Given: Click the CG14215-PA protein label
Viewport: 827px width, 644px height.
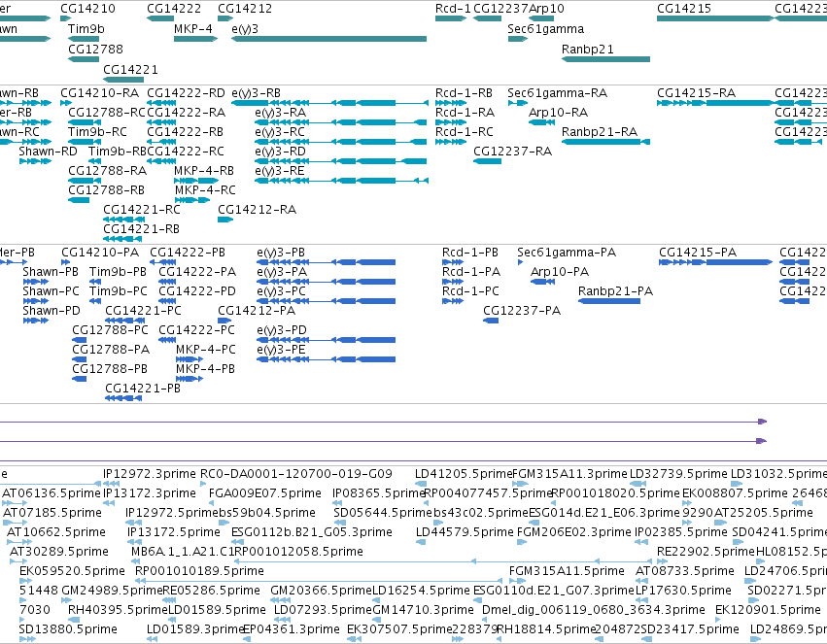Looking at the screenshot, I should pos(698,253).
